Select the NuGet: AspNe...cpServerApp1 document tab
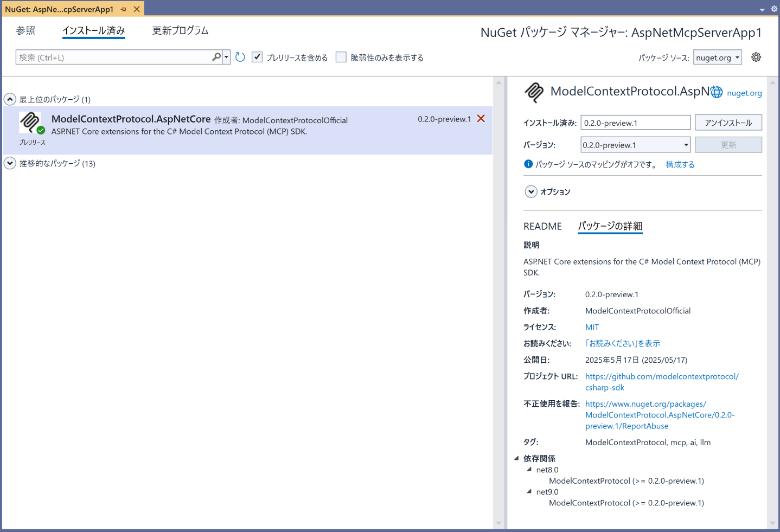Viewport: 780px width, 532px height. [x=59, y=9]
